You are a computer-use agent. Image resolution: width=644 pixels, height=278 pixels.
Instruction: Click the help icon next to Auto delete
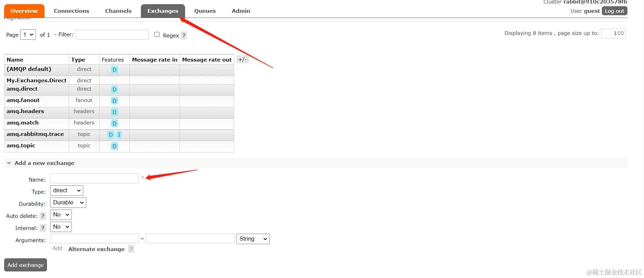43,216
